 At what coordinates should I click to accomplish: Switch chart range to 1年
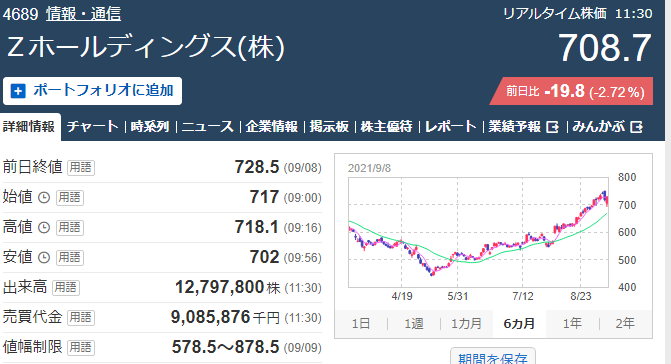pyautogui.click(x=572, y=324)
